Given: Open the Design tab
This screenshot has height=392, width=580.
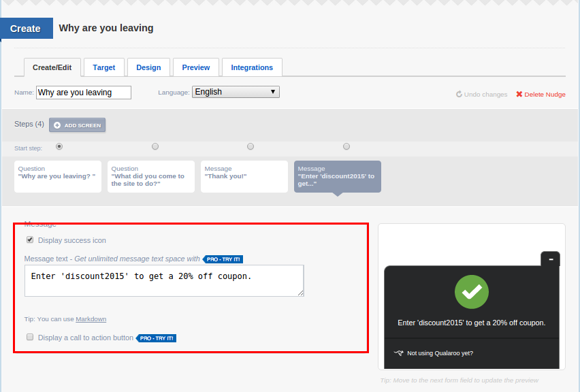Looking at the screenshot, I should (x=148, y=67).
